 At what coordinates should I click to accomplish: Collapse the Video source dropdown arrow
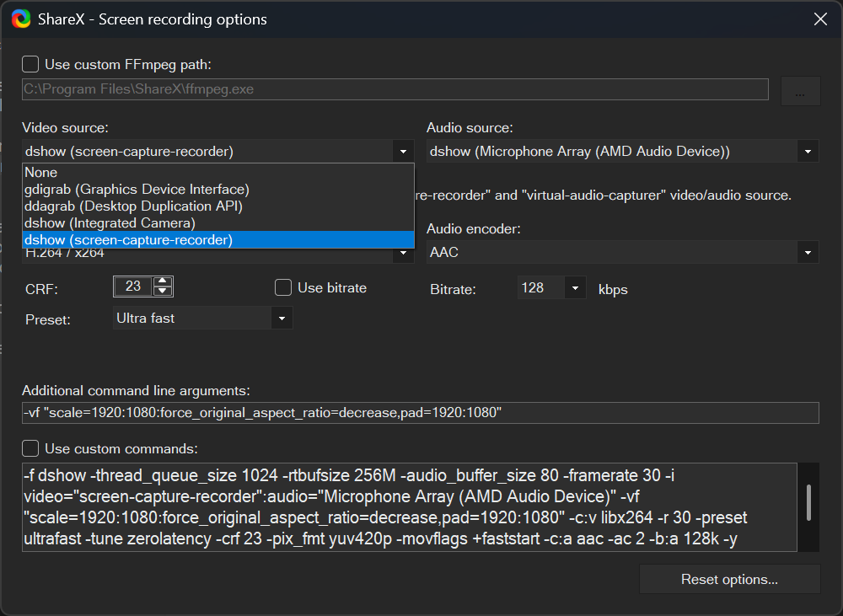[402, 152]
